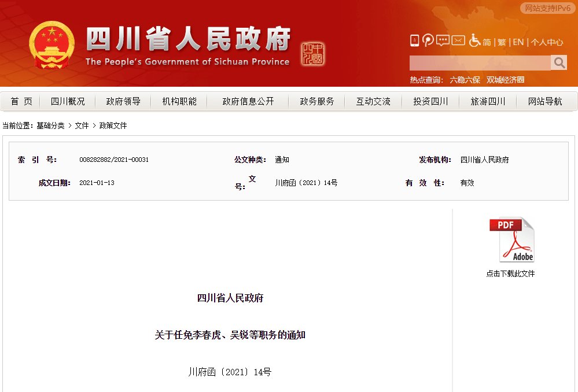Switch to simplified Chinese 简
This screenshot has height=392, width=578.
487,42
